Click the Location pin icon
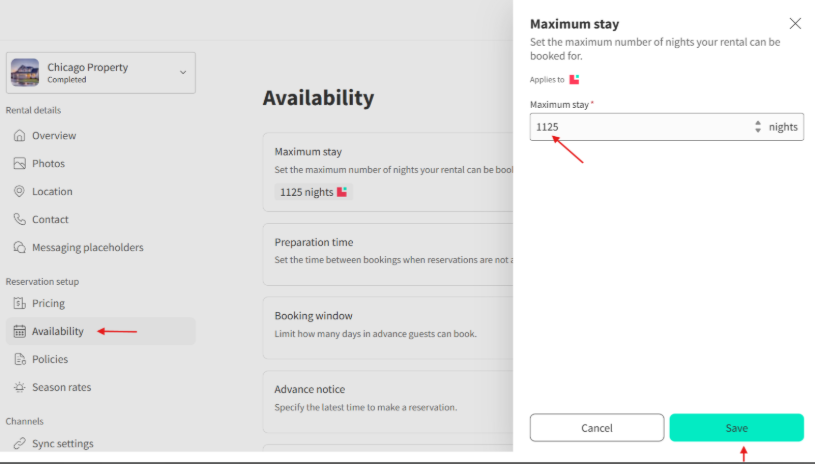The image size is (815, 464). pyautogui.click(x=19, y=192)
